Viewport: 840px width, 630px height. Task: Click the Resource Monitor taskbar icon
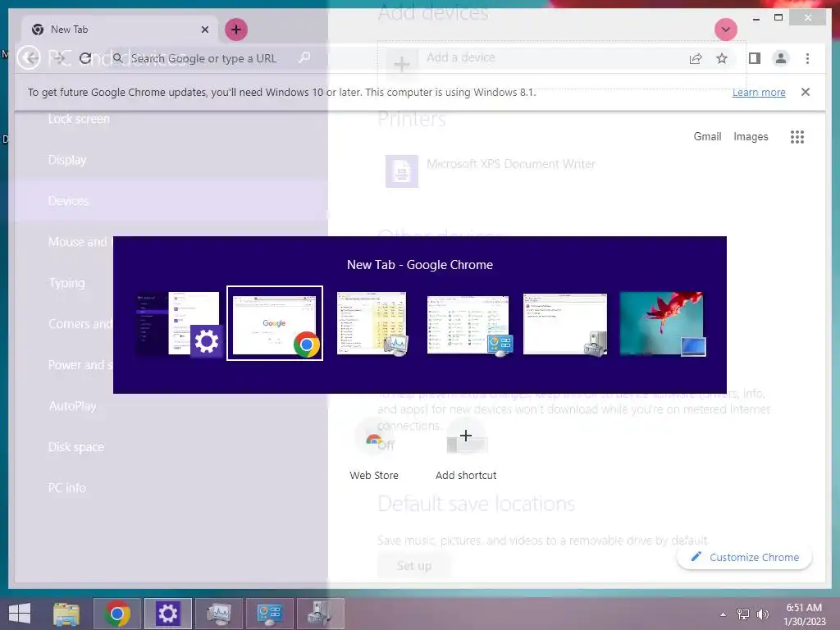pos(218,614)
